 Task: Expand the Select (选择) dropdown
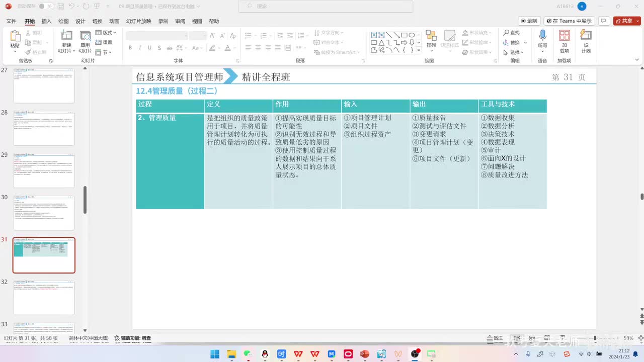point(514,52)
